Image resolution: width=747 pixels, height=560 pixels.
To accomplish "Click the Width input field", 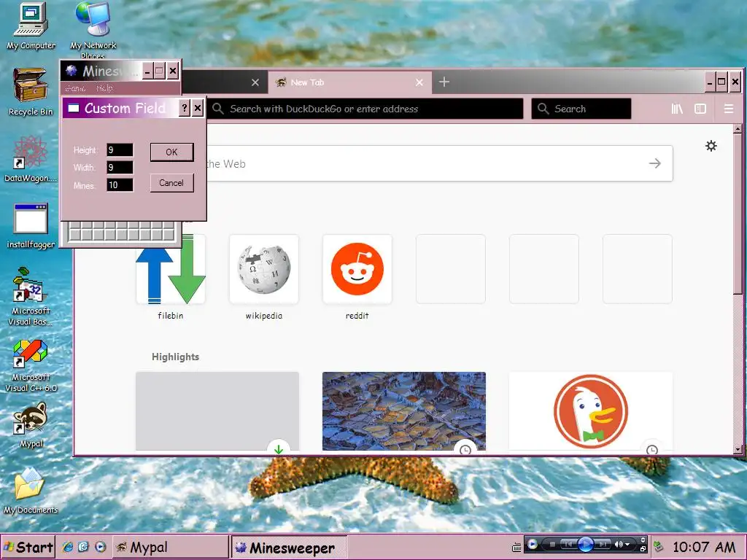I will (120, 167).
